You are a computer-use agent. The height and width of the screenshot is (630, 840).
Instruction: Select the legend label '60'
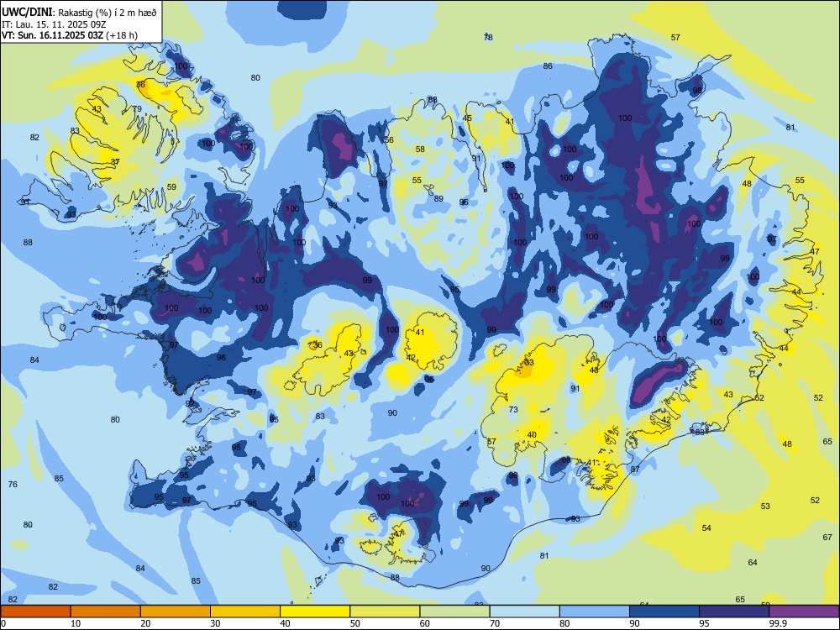click(x=425, y=623)
